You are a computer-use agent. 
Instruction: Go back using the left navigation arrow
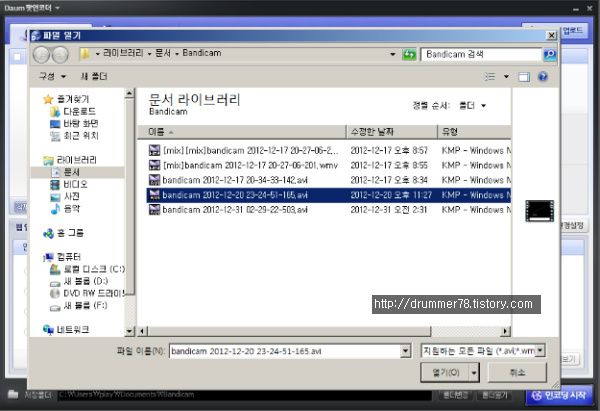(41, 55)
